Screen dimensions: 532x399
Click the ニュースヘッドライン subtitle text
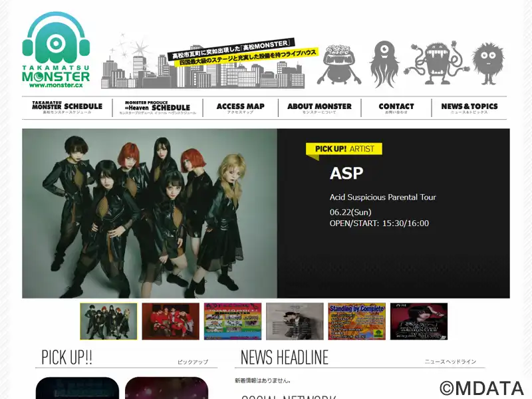tap(451, 362)
